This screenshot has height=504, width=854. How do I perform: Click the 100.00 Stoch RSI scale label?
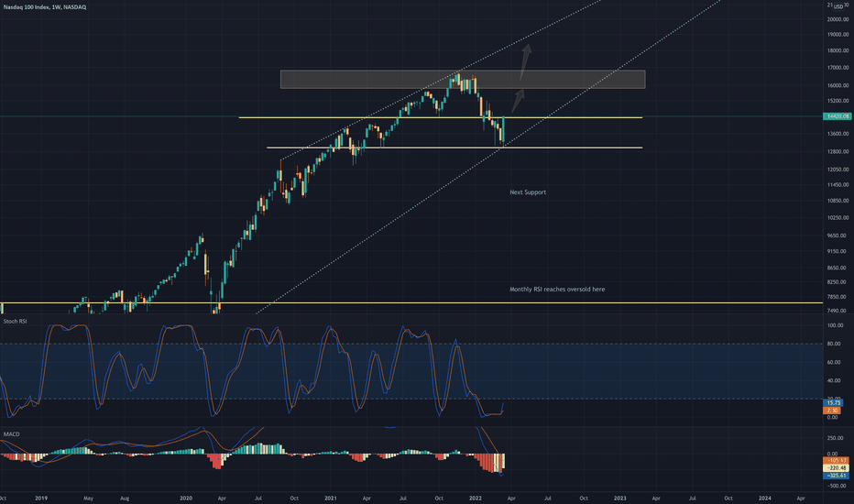(835, 326)
